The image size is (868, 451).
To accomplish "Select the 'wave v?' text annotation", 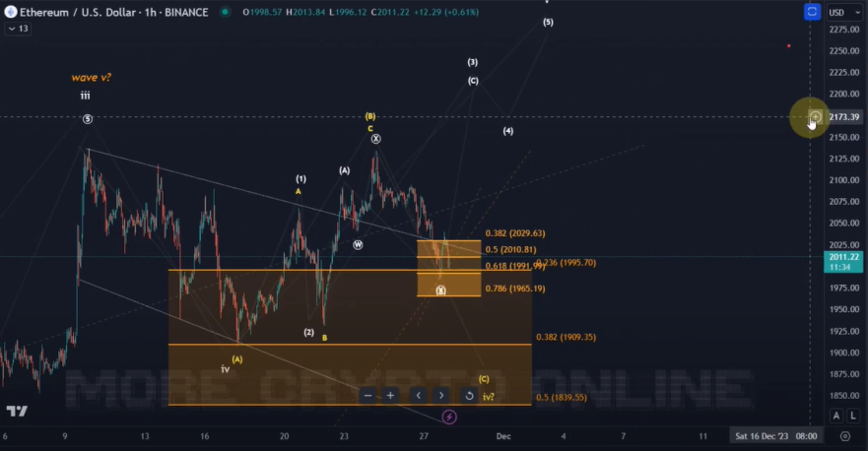I will click(x=92, y=78).
